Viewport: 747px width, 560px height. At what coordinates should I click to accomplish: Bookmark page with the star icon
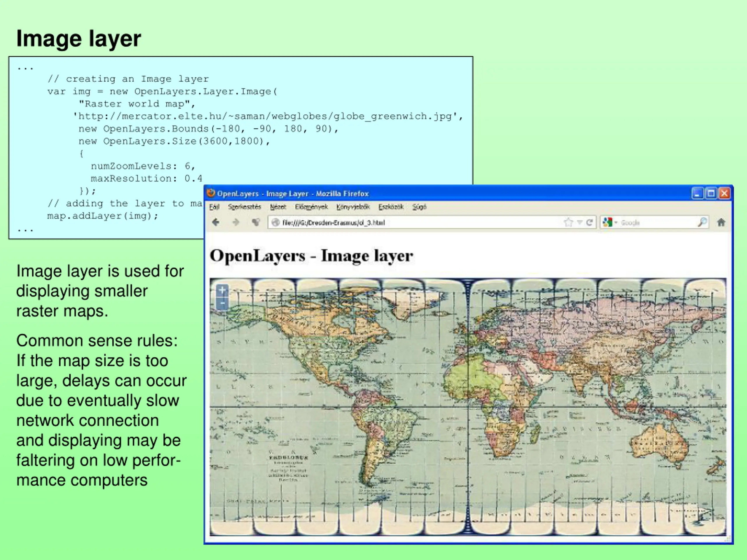tap(569, 223)
